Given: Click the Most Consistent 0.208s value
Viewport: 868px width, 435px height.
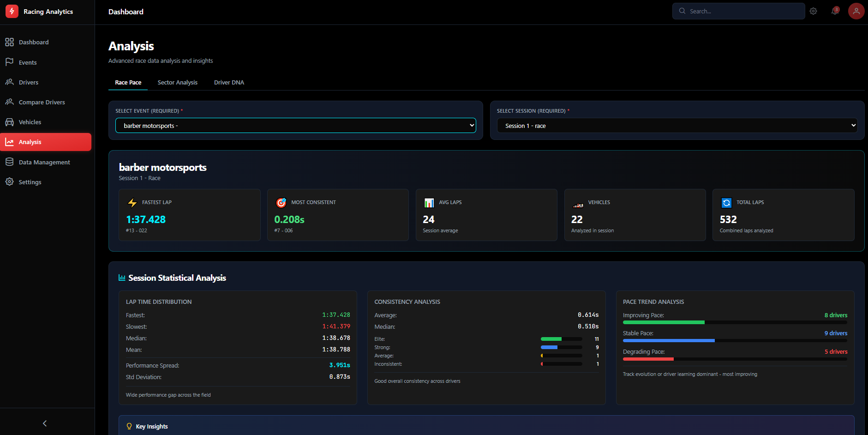Looking at the screenshot, I should (289, 219).
